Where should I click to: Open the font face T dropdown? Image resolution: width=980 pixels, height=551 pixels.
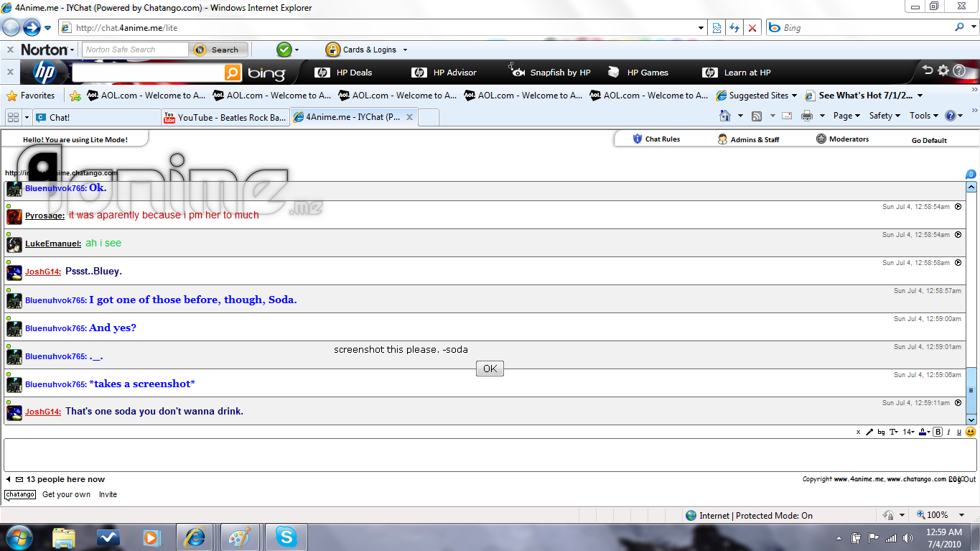pyautogui.click(x=894, y=432)
